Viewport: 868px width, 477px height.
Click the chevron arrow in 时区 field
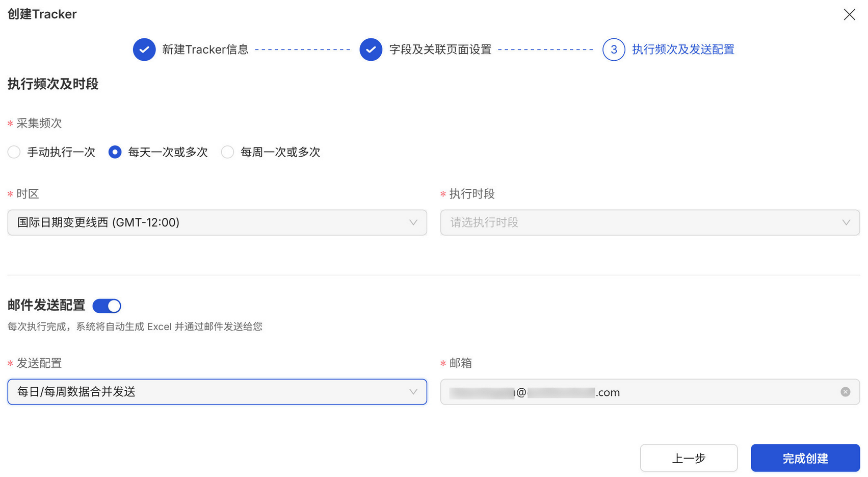pos(413,222)
